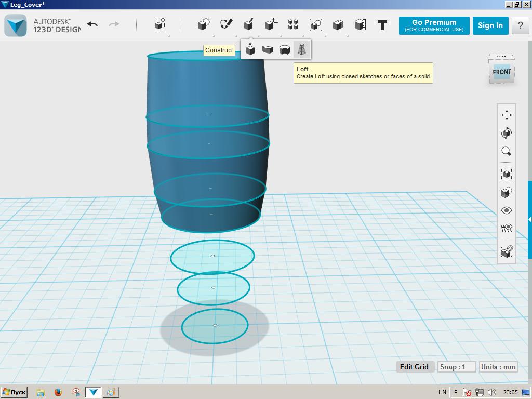Viewport: 532px width, 399px height.
Task: Select the Transform tool
Action: 270,24
